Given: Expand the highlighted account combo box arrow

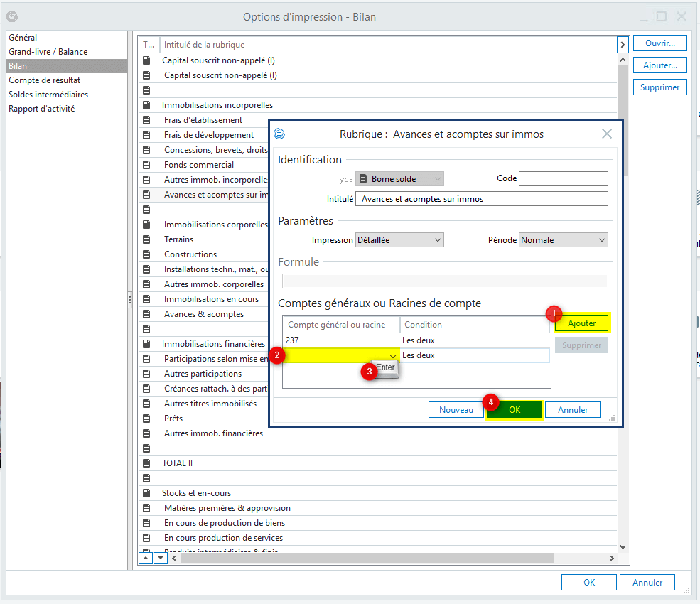Looking at the screenshot, I should click(x=392, y=355).
